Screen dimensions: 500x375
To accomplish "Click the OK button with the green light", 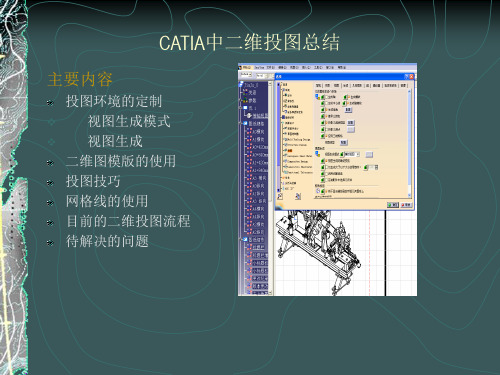I will point(393,205).
